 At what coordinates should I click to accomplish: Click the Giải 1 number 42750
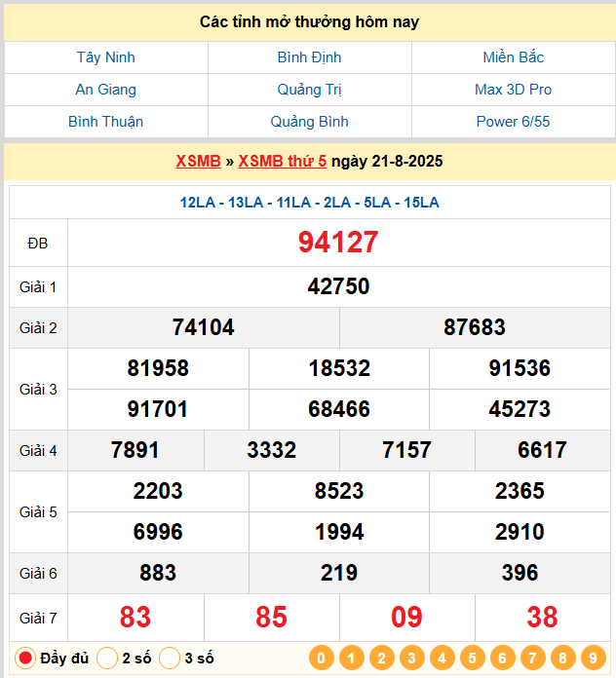[338, 286]
